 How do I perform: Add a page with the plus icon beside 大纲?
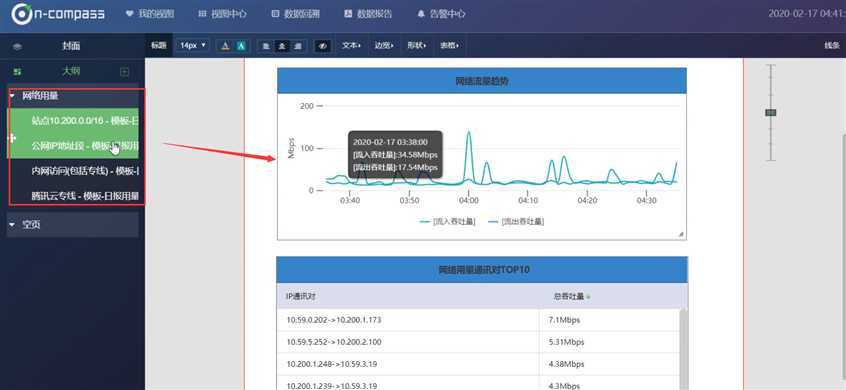pos(125,71)
